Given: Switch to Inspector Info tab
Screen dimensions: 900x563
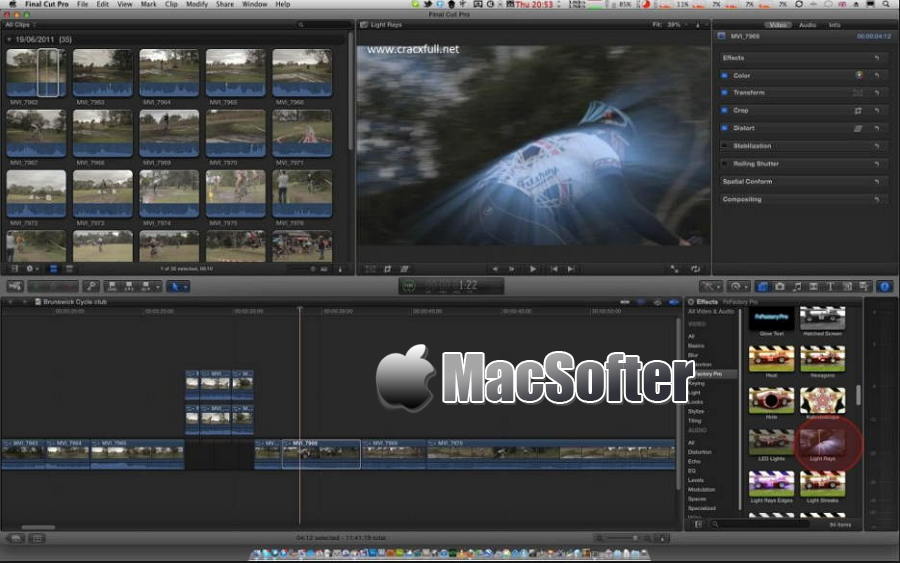Looking at the screenshot, I should coord(835,25).
